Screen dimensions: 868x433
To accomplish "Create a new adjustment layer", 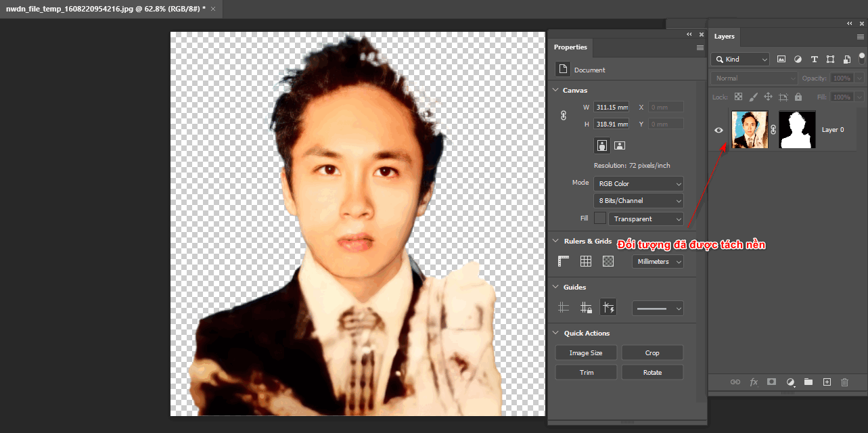I will pyautogui.click(x=790, y=382).
